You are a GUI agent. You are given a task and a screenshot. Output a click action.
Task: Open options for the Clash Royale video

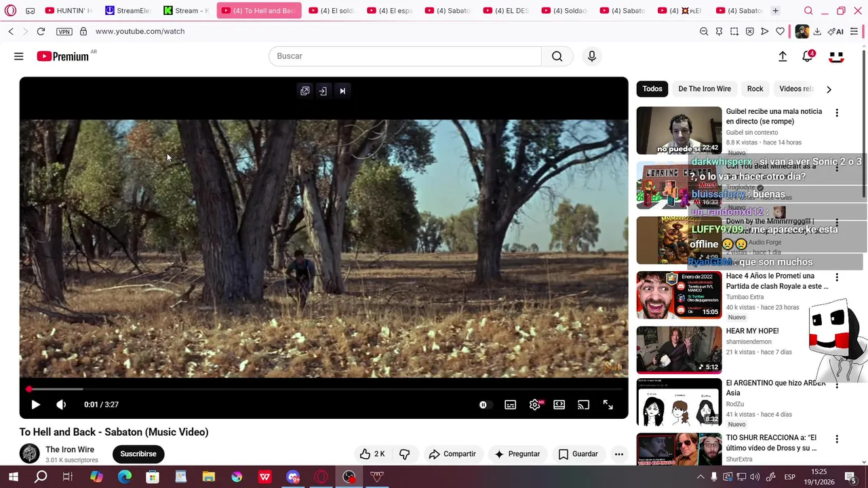coord(837,278)
